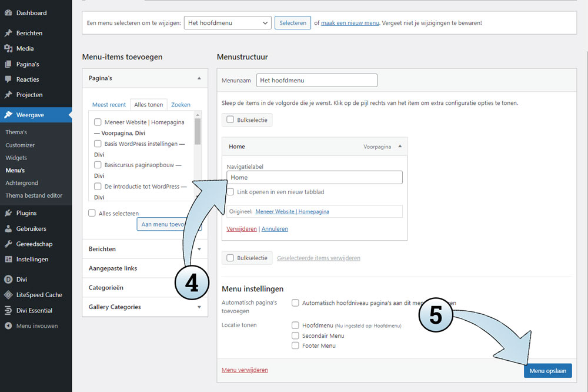Collapse the Home menu item arrow

click(400, 147)
